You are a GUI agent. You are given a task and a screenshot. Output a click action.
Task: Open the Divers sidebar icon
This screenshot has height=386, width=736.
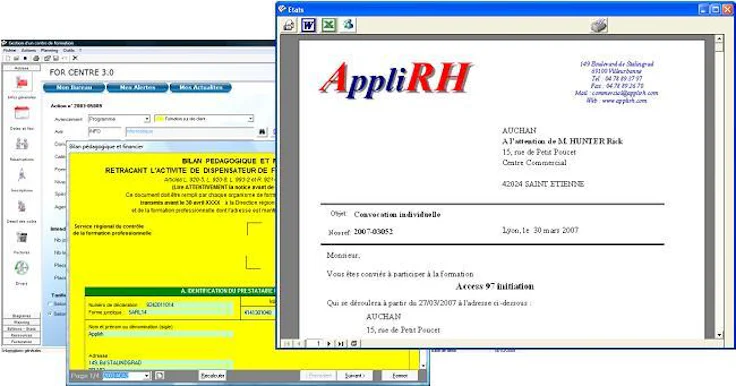[x=22, y=268]
